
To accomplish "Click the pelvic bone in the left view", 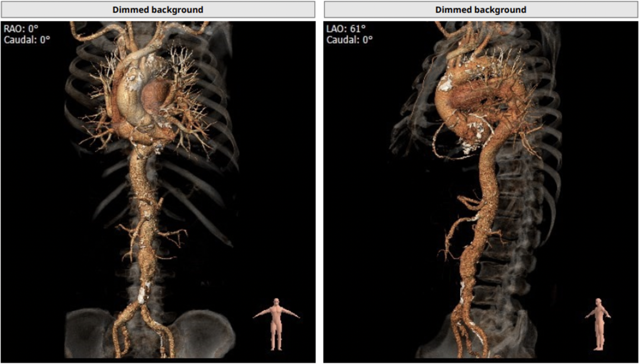I will (x=201, y=328).
